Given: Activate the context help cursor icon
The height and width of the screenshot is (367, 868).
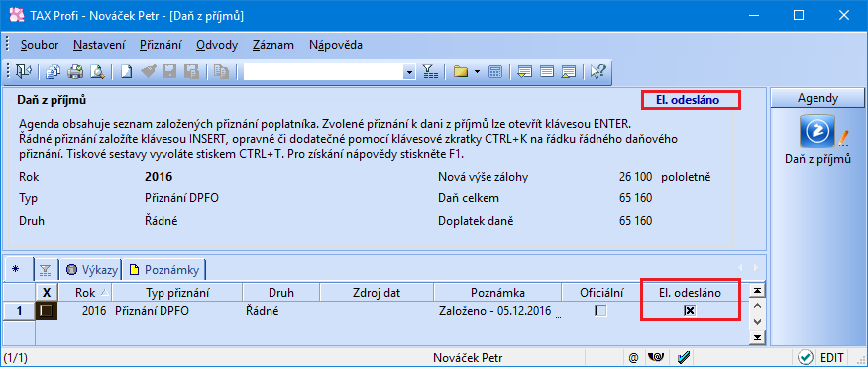Looking at the screenshot, I should (598, 72).
